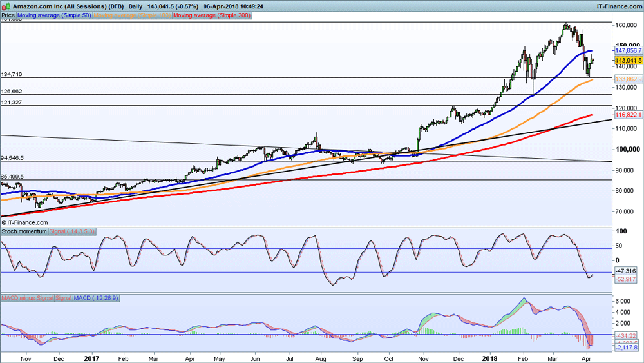Click the 100,000 price axis label
Viewport: 644px width, 363px height.
click(627, 149)
